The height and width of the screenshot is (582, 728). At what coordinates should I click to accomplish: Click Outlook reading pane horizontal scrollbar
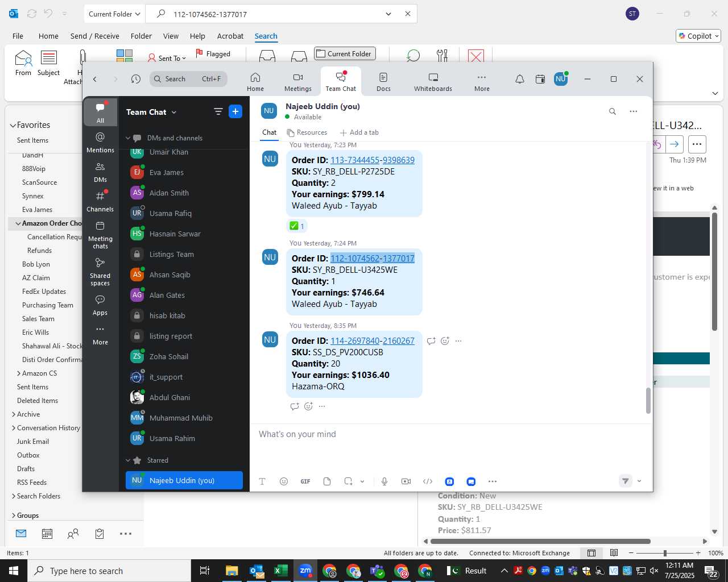(540, 541)
